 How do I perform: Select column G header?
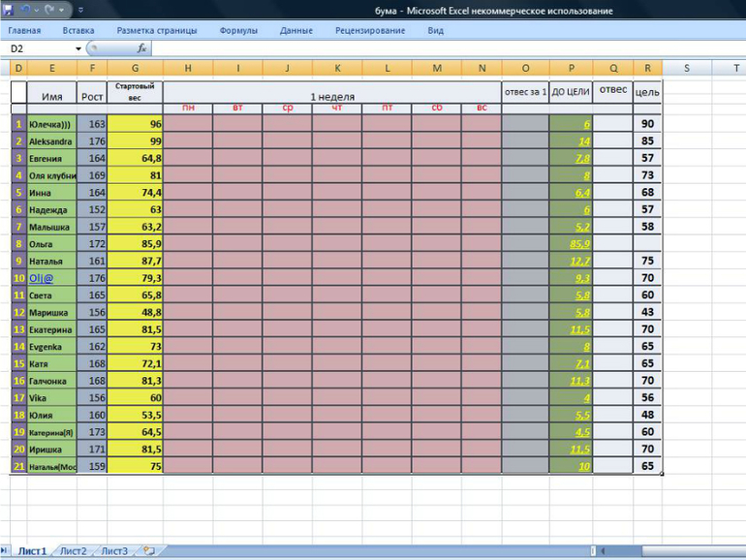(135, 68)
